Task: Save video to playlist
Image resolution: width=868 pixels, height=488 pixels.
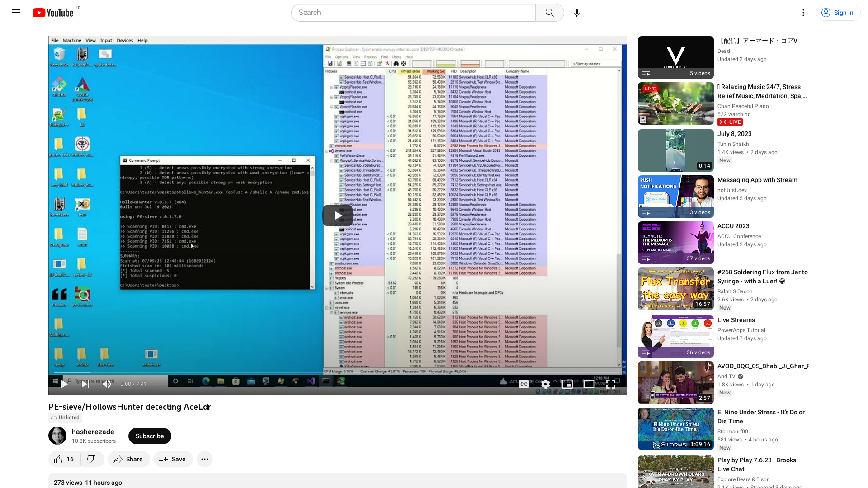Action: click(x=173, y=459)
